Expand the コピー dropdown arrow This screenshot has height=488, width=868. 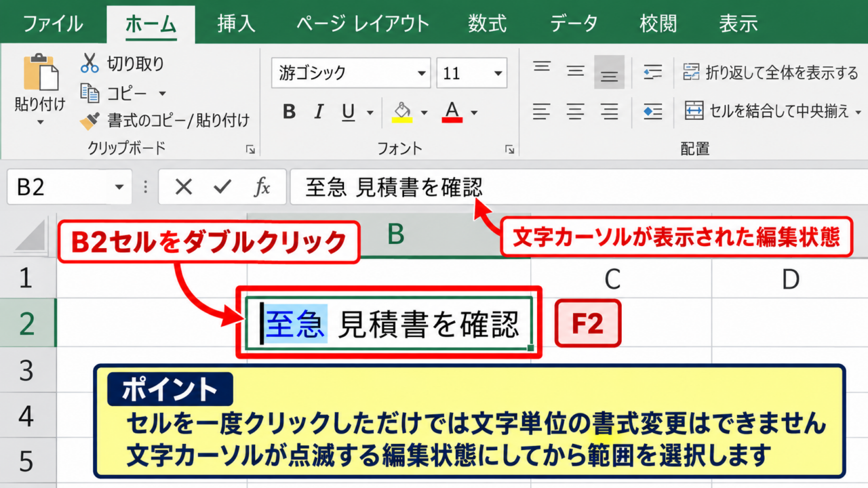click(162, 94)
